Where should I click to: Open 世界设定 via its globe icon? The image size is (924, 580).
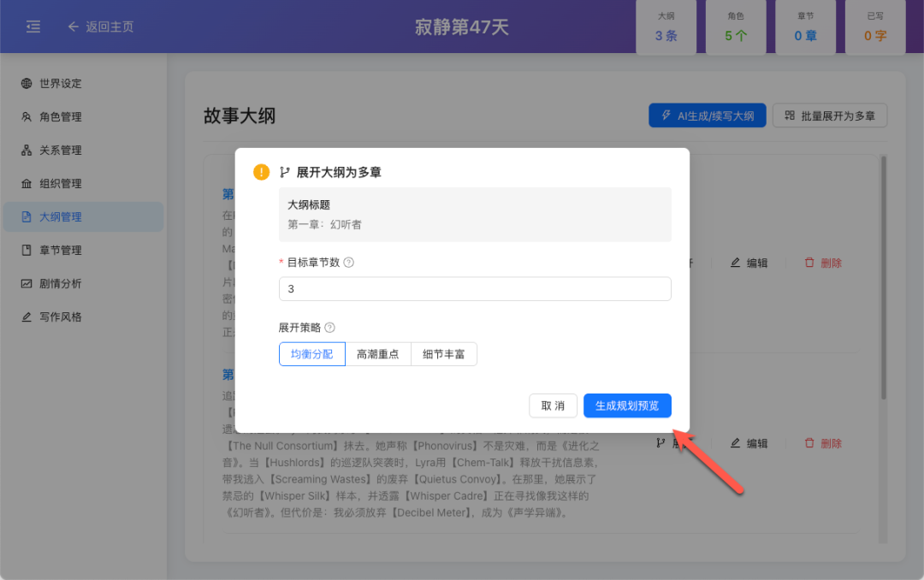(x=27, y=83)
